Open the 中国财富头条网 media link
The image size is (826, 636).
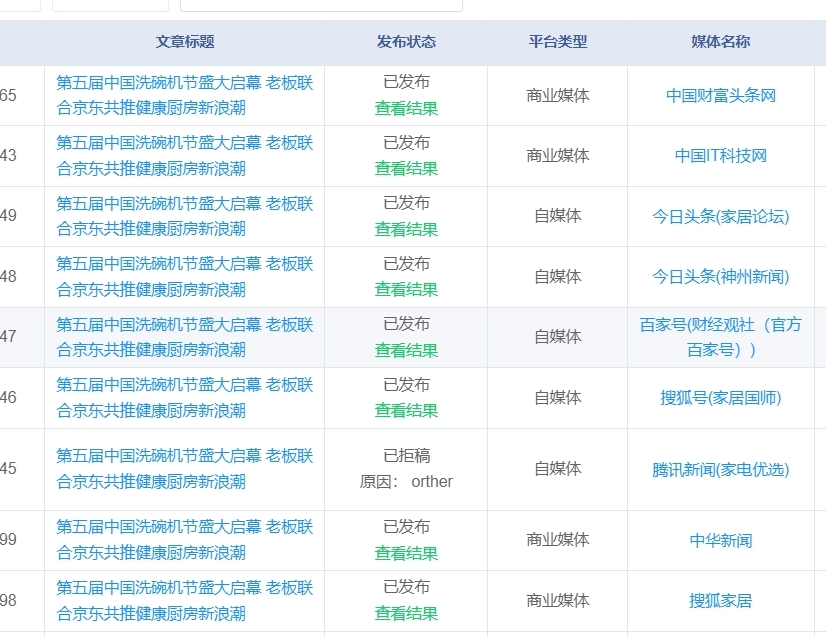[720, 96]
